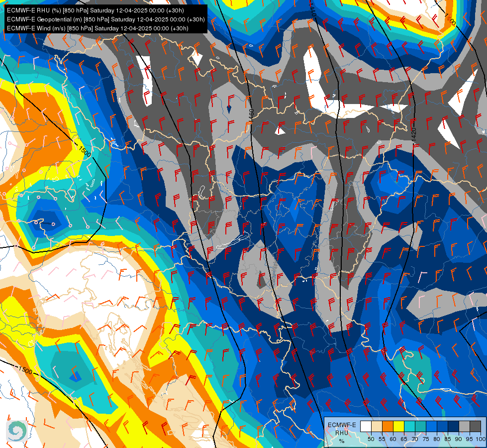Screen dimensions: 487x448
Task: Click the swirl logo icon in bottom-left corner
Action: tap(17, 431)
